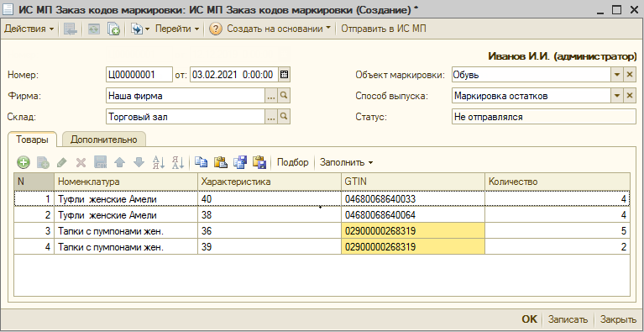This screenshot has height=332, width=644.
Task: Open the Объект маркировки dropdown arrow
Action: (x=617, y=75)
